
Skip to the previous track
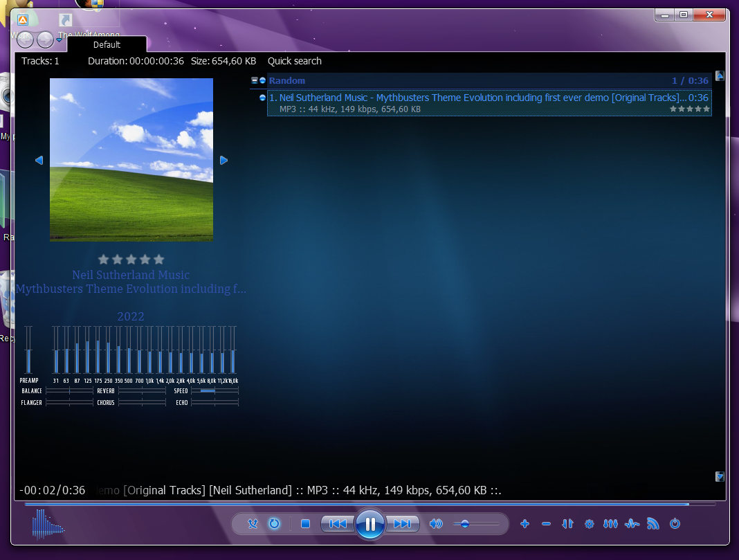point(338,524)
